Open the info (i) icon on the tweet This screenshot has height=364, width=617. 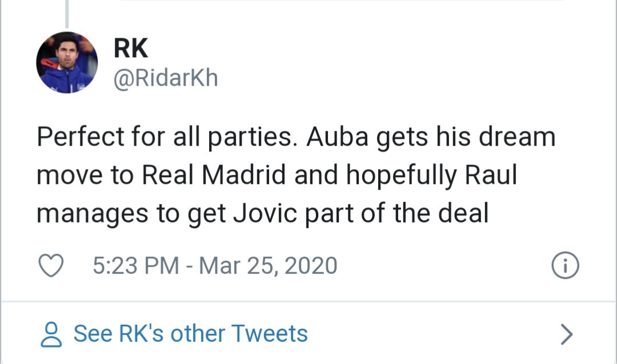(x=564, y=265)
